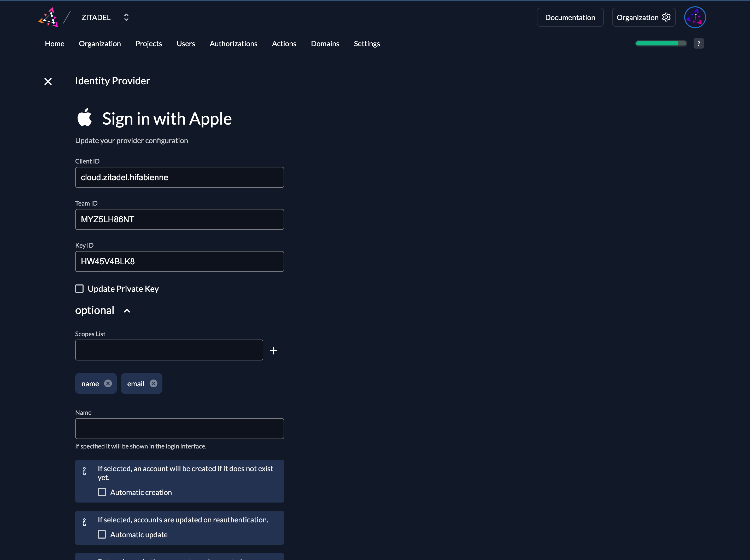Click the ZITADEL logo icon
Screen dimensions: 750x560
click(x=48, y=17)
